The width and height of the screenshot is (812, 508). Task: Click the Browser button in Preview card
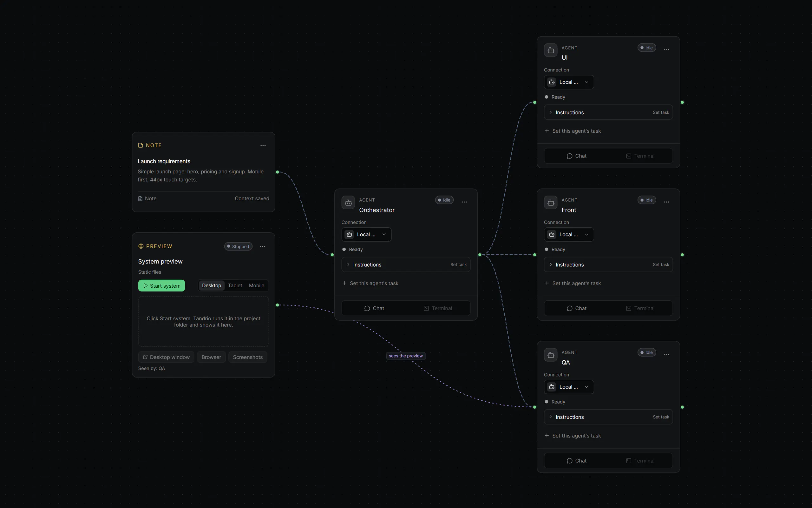tap(211, 357)
